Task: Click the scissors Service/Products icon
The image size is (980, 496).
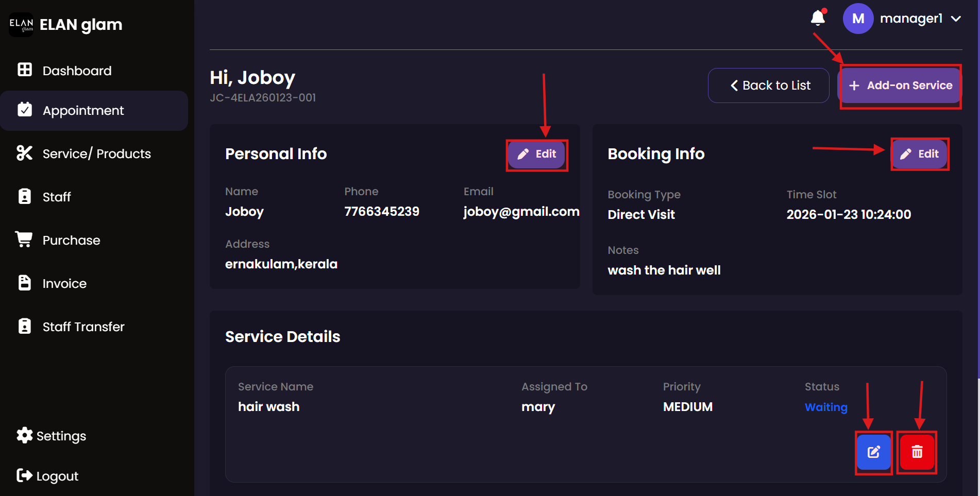Action: click(x=25, y=153)
